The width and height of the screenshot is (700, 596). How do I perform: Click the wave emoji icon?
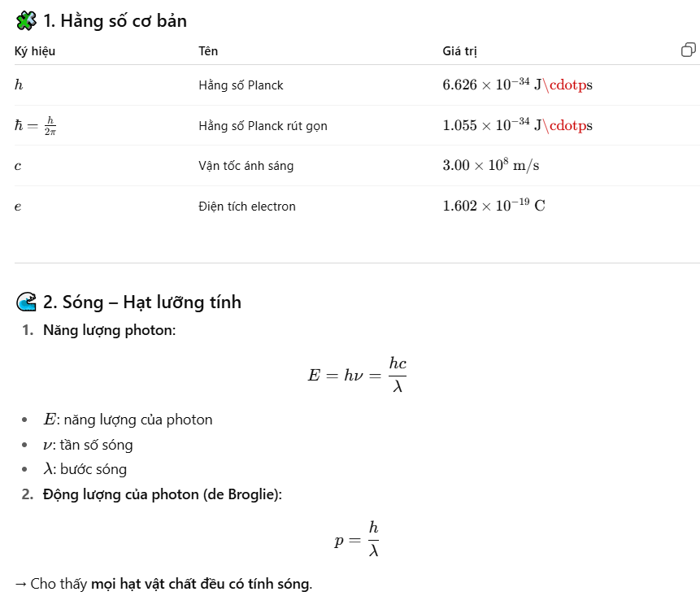point(26,302)
